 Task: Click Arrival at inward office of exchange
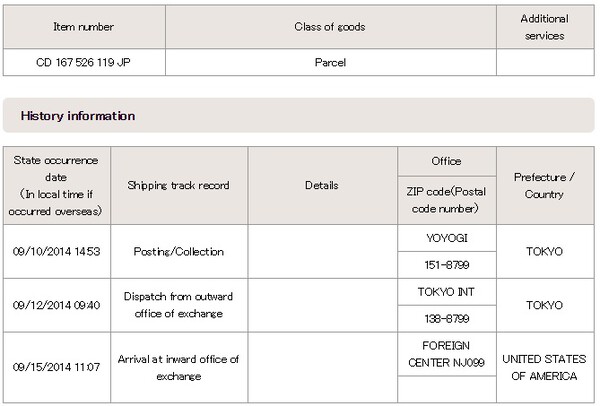(x=179, y=367)
